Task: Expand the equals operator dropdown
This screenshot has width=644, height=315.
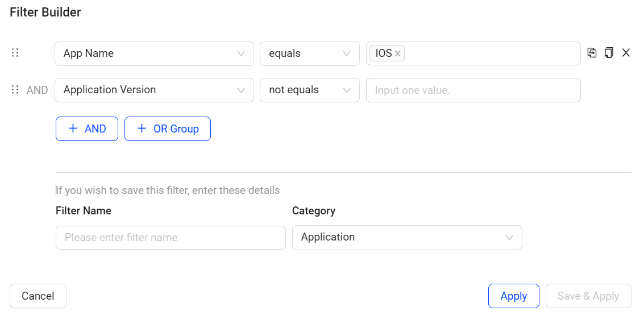Action: (x=309, y=53)
